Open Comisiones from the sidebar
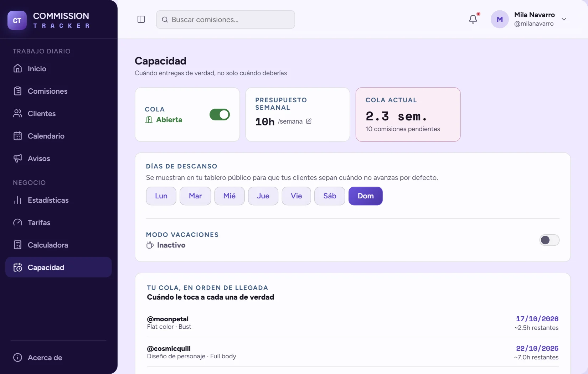 pos(58,91)
